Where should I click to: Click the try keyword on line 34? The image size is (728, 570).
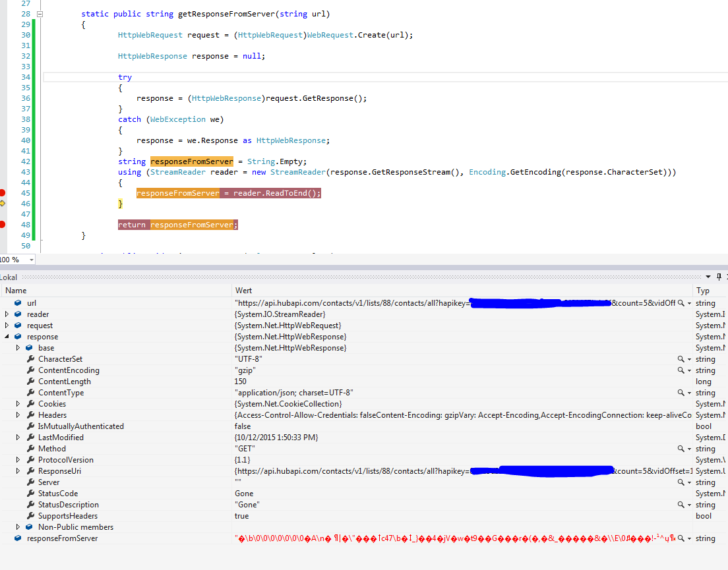125,77
